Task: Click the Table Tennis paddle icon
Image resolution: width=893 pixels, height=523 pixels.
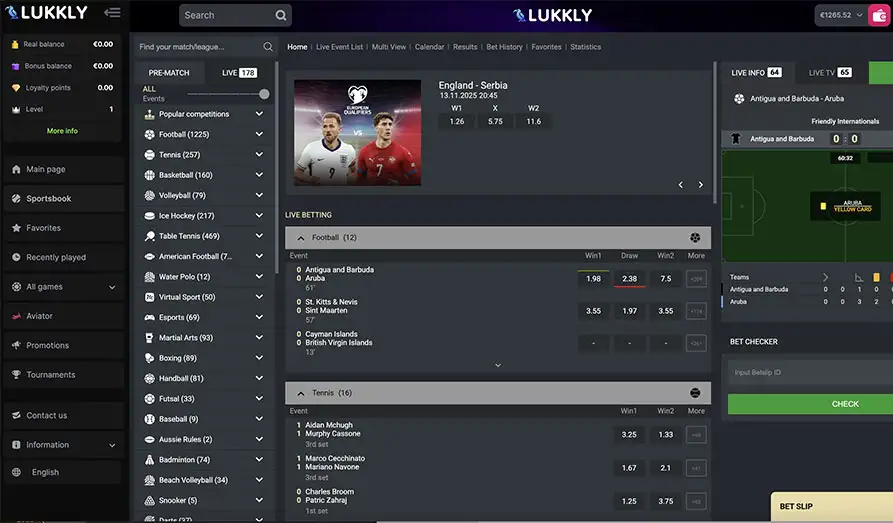Action: point(149,236)
